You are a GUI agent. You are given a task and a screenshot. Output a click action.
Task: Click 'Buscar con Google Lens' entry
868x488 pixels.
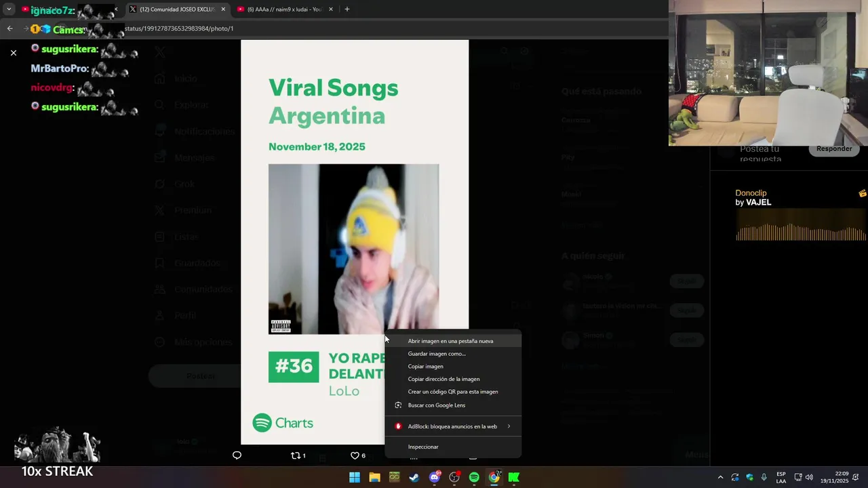click(453, 405)
